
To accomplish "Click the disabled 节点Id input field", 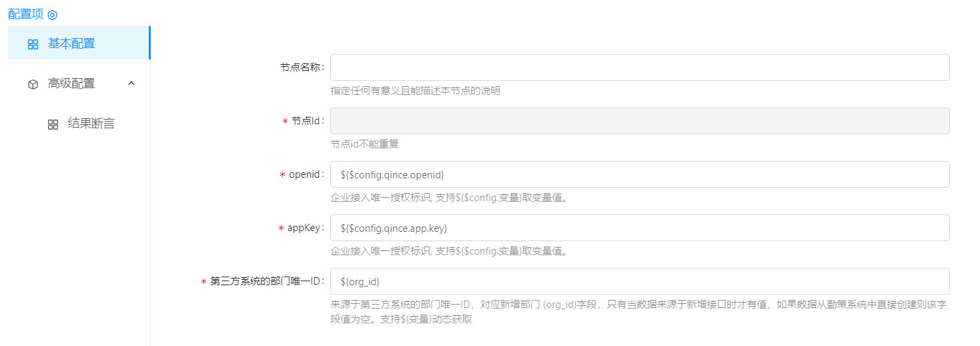I will tap(639, 121).
